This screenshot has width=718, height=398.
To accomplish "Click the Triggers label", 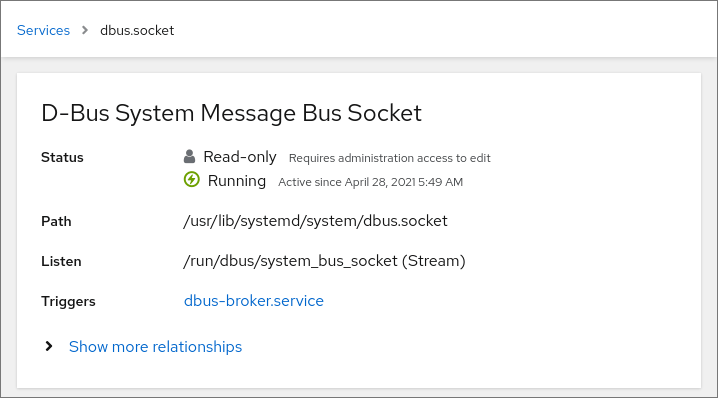I will point(68,301).
